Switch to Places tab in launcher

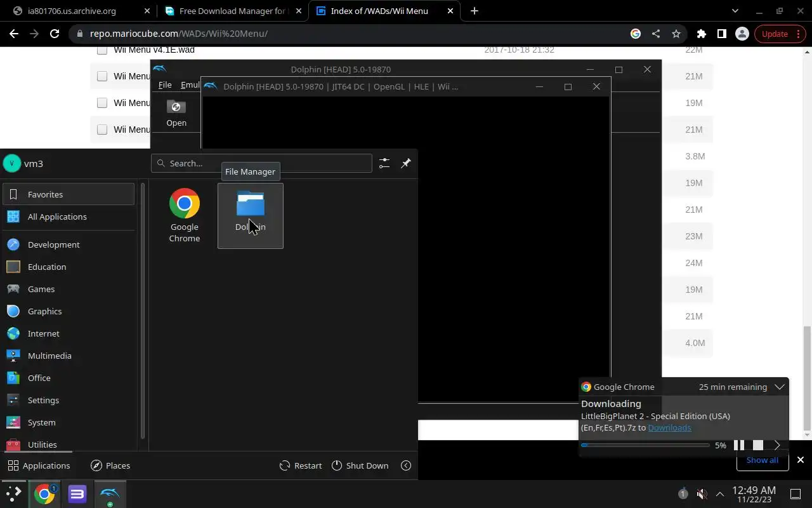click(x=110, y=465)
